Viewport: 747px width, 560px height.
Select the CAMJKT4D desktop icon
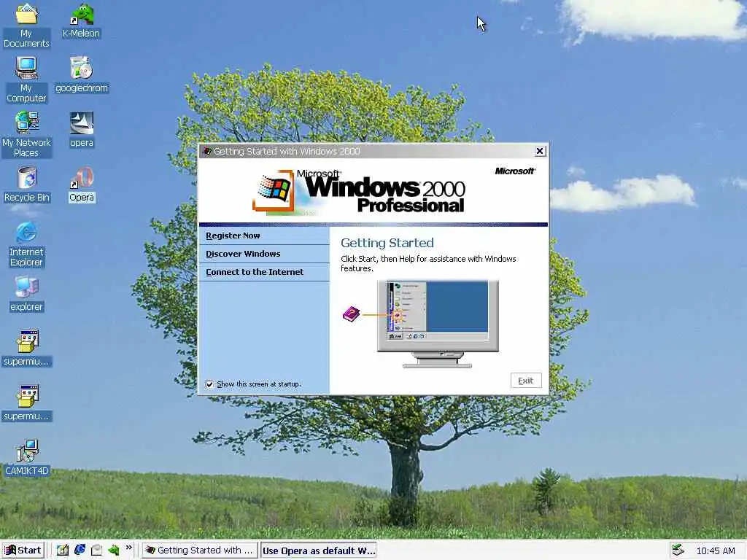click(x=27, y=458)
